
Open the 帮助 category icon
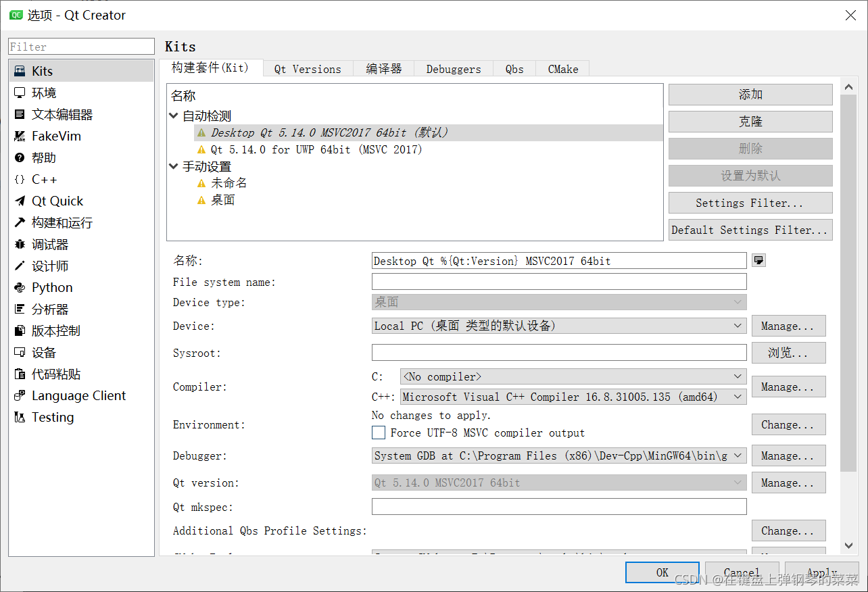20,157
